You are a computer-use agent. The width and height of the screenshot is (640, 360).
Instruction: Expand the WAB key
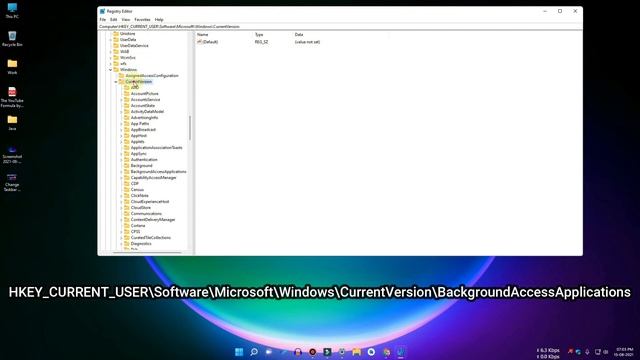111,52
